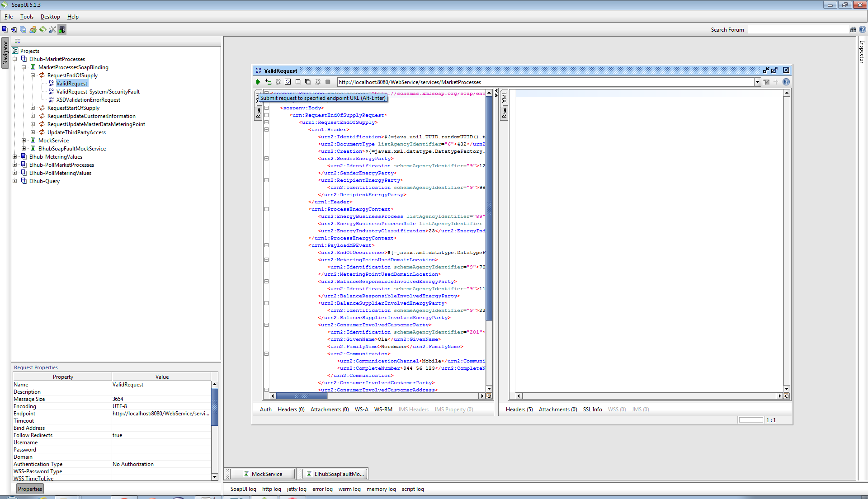Expand the Elhub-Query project node
868x499 pixels.
(x=15, y=181)
